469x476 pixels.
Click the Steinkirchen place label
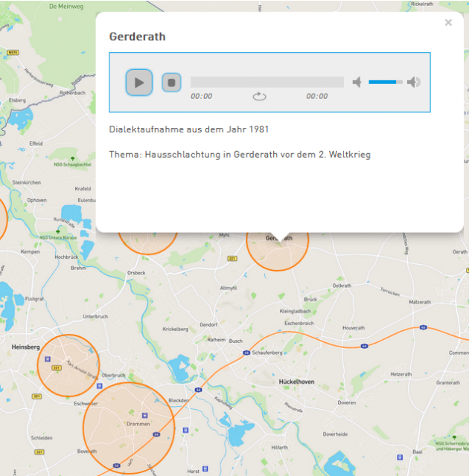point(26,182)
